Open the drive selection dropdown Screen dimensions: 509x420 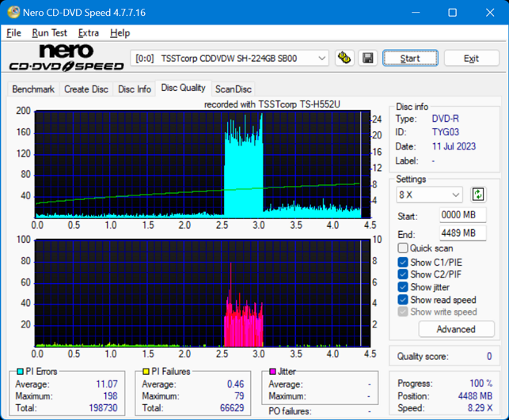click(230, 59)
